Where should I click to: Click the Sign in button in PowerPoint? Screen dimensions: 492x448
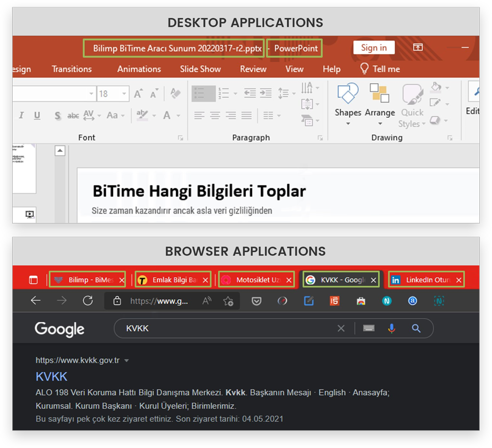tap(374, 48)
